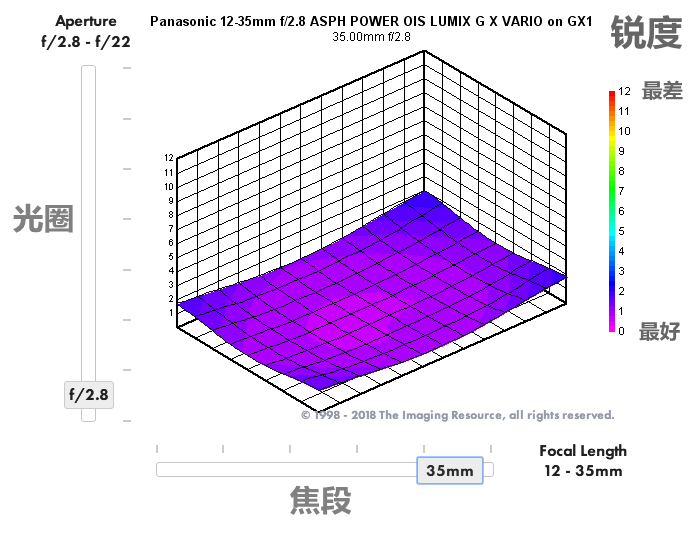The width and height of the screenshot is (700, 540).
Task: Click the lens title "Panasonic 12-35mm f/2.8 ASPH POWER OIS LUMIX G X VARIO on GX1"
Action: click(x=371, y=21)
